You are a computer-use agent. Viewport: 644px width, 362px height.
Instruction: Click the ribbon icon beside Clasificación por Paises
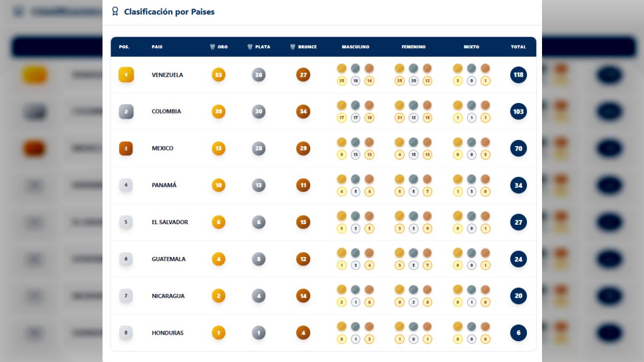tap(115, 11)
